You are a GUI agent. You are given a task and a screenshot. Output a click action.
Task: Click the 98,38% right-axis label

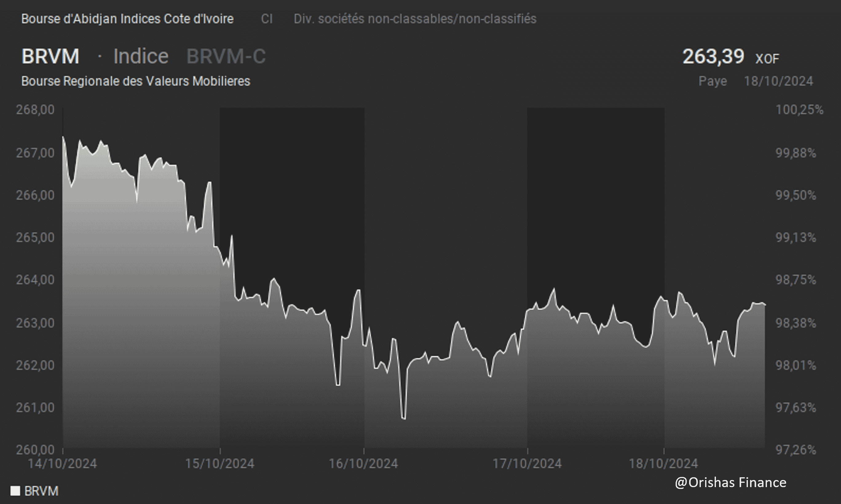(x=796, y=323)
